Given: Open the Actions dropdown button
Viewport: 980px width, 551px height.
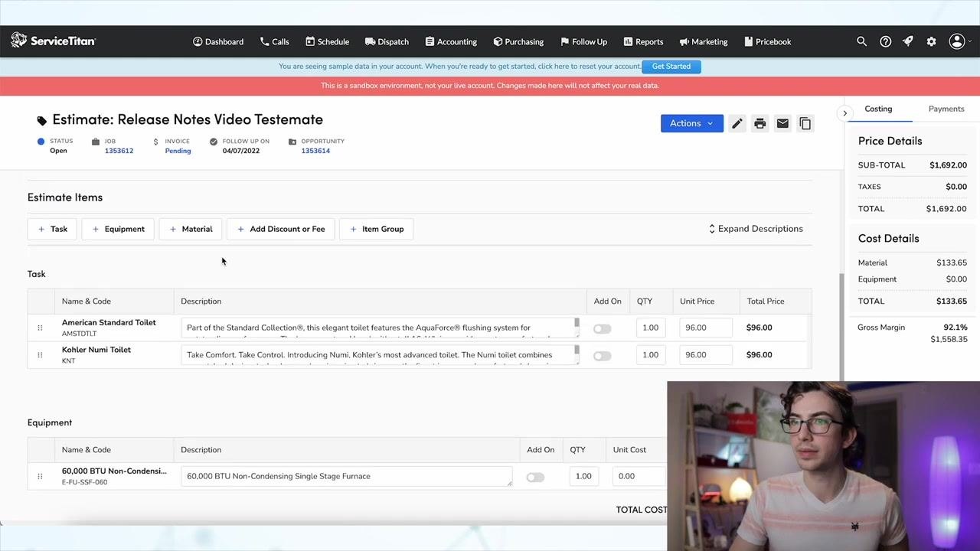Looking at the screenshot, I should pyautogui.click(x=692, y=123).
